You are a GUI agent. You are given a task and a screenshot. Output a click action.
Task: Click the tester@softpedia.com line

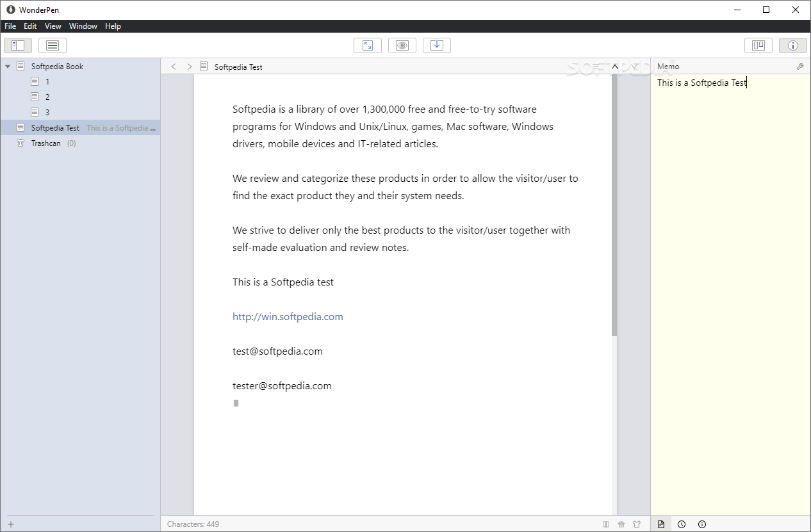282,386
